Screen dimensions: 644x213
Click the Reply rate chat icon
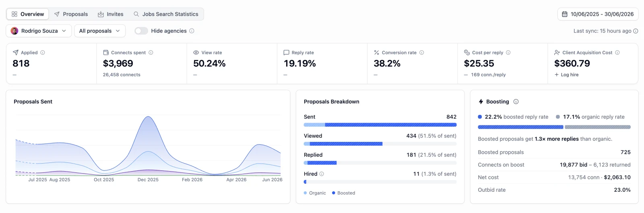click(x=286, y=53)
